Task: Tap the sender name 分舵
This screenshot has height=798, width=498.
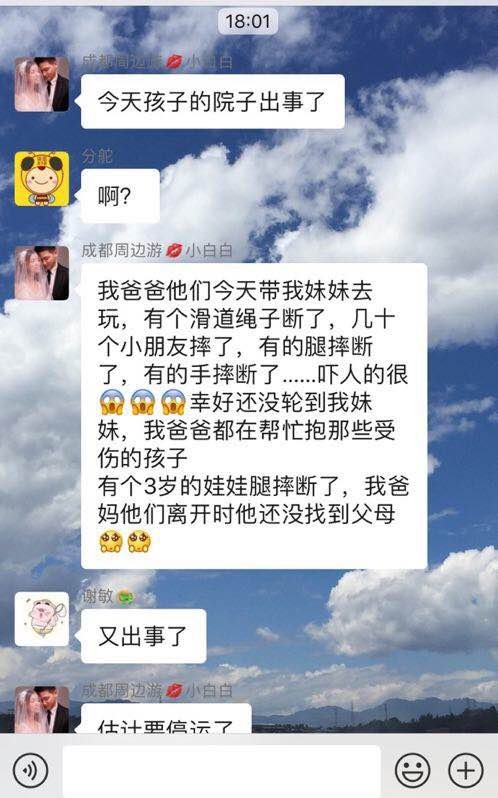Action: pos(97,156)
